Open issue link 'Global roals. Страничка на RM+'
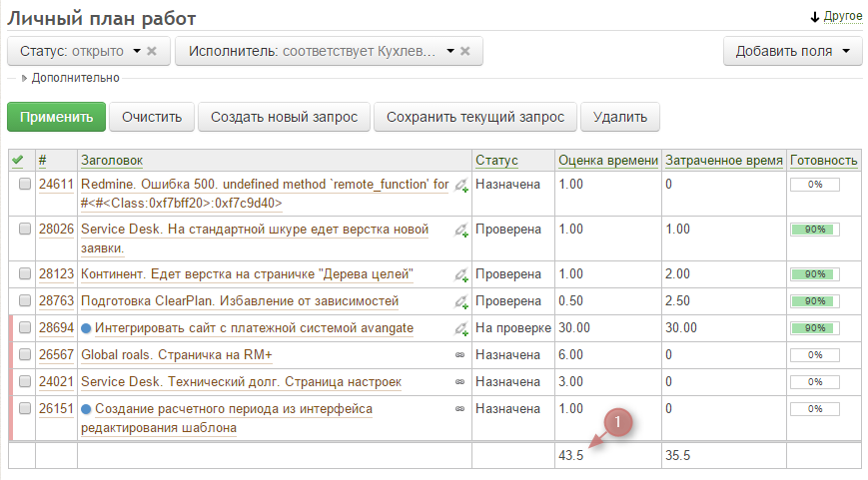Image resolution: width=868 pixels, height=480 pixels. tap(176, 354)
